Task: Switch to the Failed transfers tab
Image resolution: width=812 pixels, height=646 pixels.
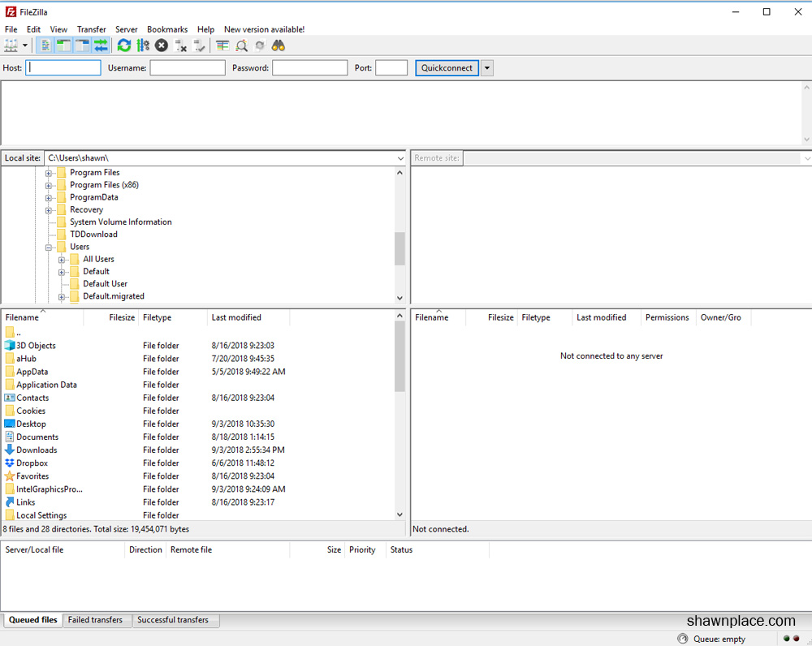Action: [x=95, y=620]
